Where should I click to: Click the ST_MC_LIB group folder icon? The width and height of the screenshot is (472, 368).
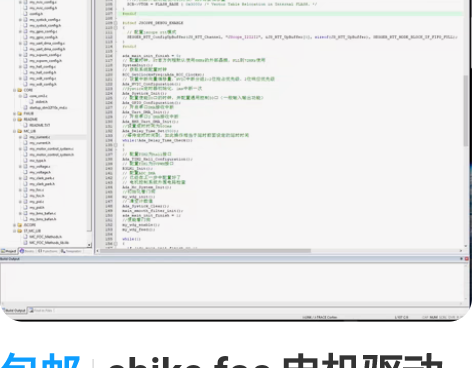point(20,231)
